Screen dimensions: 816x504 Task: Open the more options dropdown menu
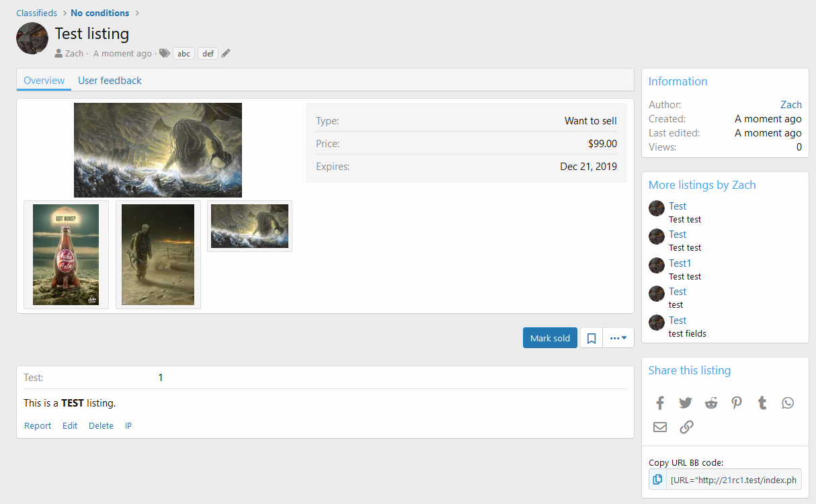pyautogui.click(x=618, y=338)
